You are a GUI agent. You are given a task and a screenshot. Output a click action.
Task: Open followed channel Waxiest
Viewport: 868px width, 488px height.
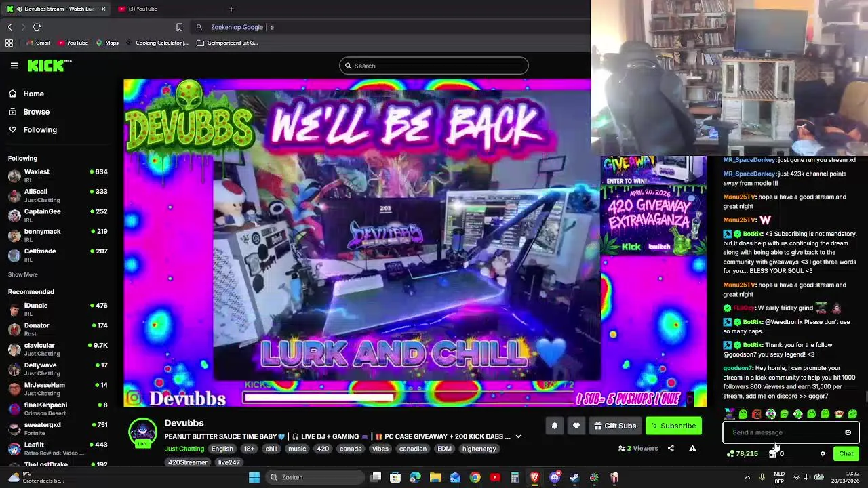click(58, 176)
